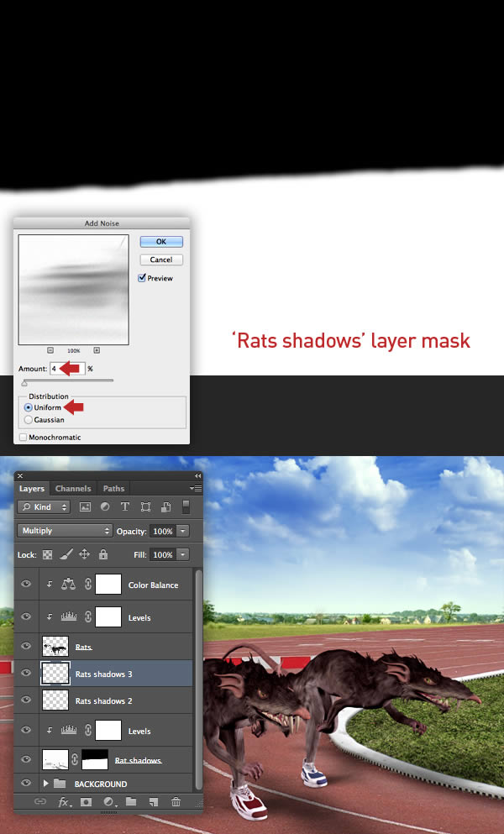Image resolution: width=504 pixels, height=834 pixels.
Task: Select Gaussian distribution
Action: click(29, 420)
